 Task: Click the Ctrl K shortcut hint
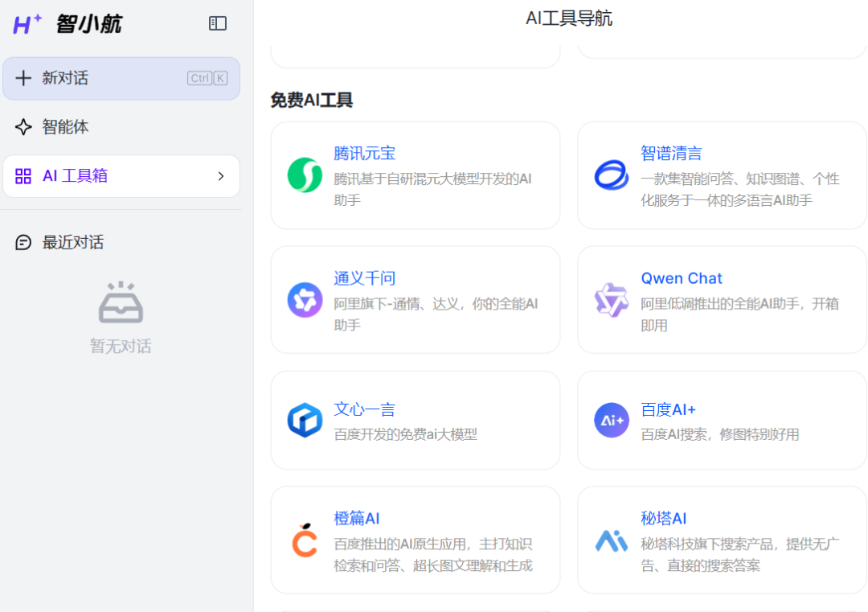pyautogui.click(x=207, y=78)
